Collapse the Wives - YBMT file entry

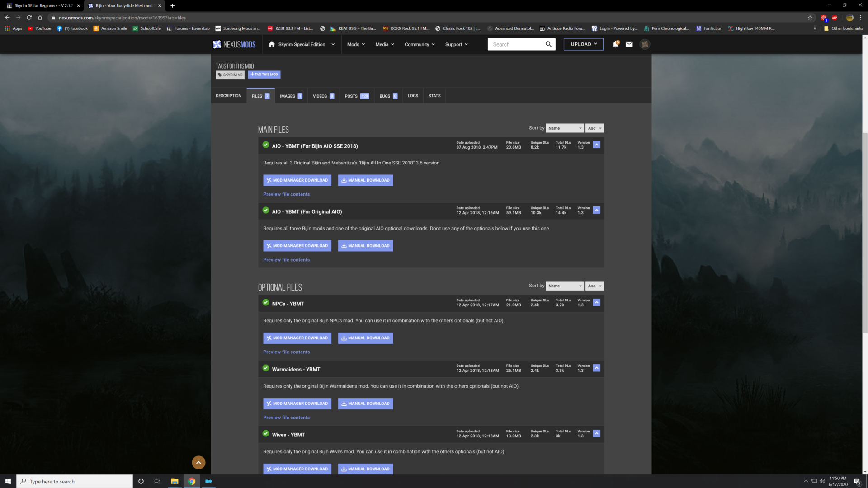tap(596, 433)
